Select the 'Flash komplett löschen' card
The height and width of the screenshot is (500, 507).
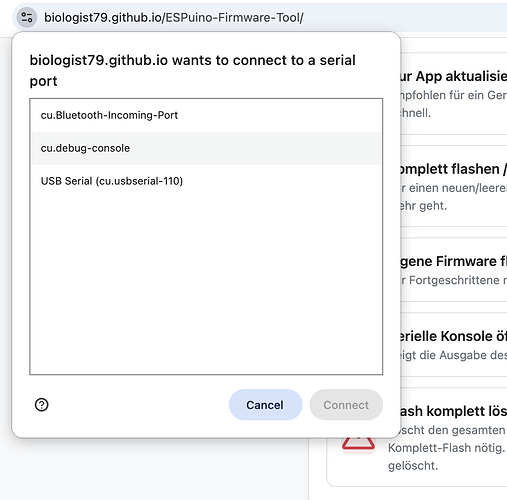point(417,437)
